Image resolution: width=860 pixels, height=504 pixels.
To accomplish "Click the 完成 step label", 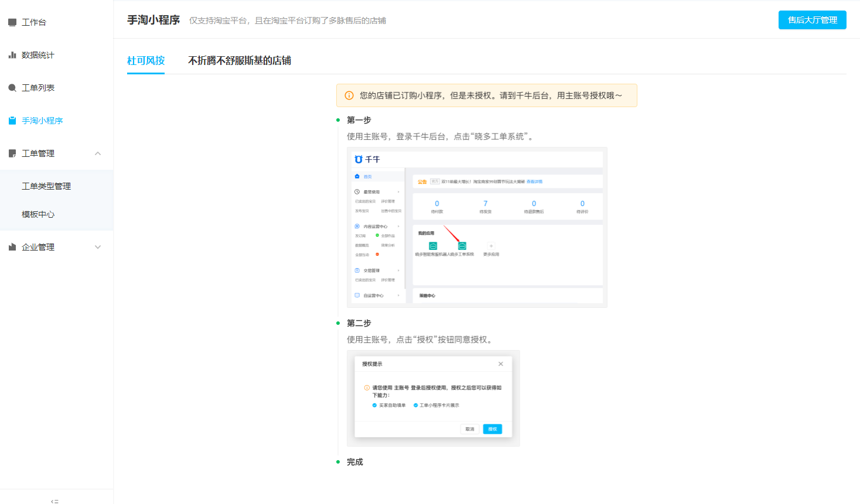I will [x=355, y=462].
